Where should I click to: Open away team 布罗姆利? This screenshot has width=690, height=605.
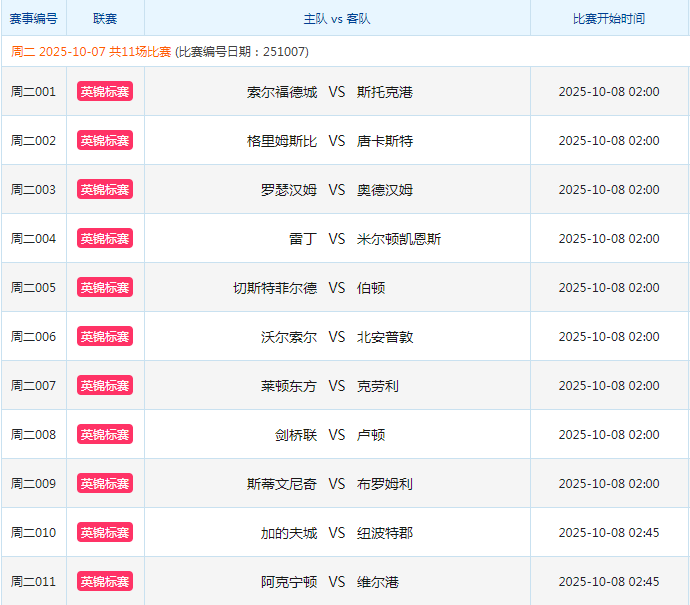click(x=385, y=484)
